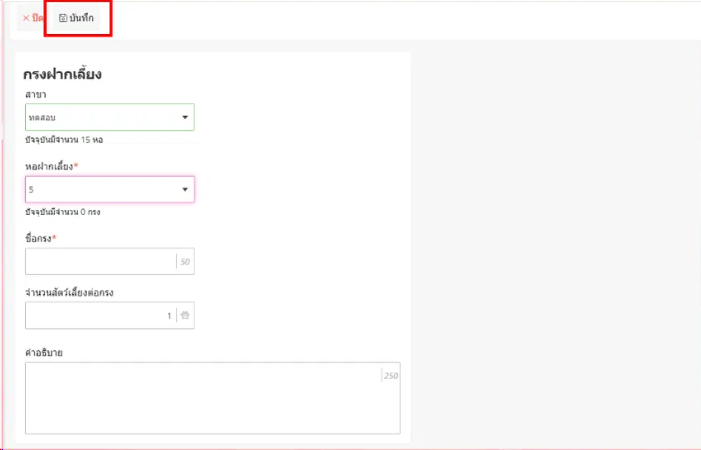This screenshot has height=450, width=701.
Task: Click the ชื่อกรง required field label
Action: pyautogui.click(x=47, y=238)
